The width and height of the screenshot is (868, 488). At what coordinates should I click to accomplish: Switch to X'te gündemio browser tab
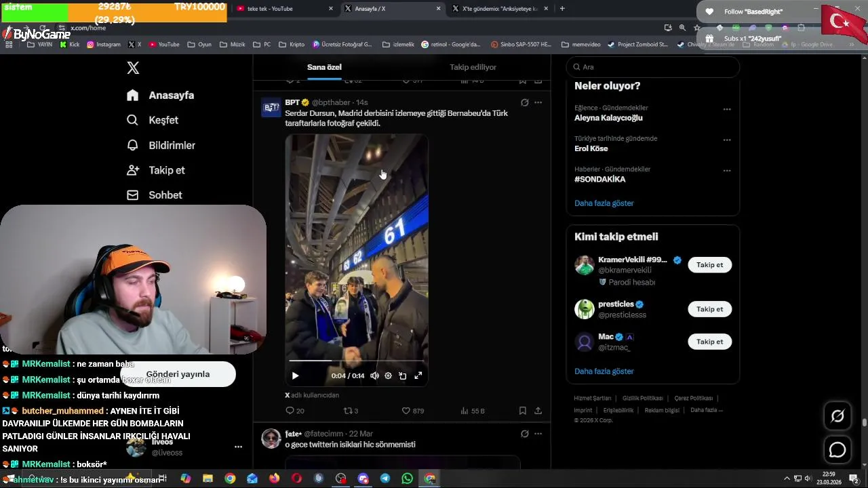(x=500, y=9)
